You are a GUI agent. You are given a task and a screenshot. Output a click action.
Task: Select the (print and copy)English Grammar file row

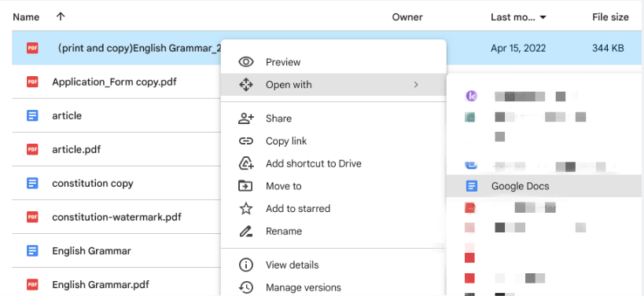[327, 49]
